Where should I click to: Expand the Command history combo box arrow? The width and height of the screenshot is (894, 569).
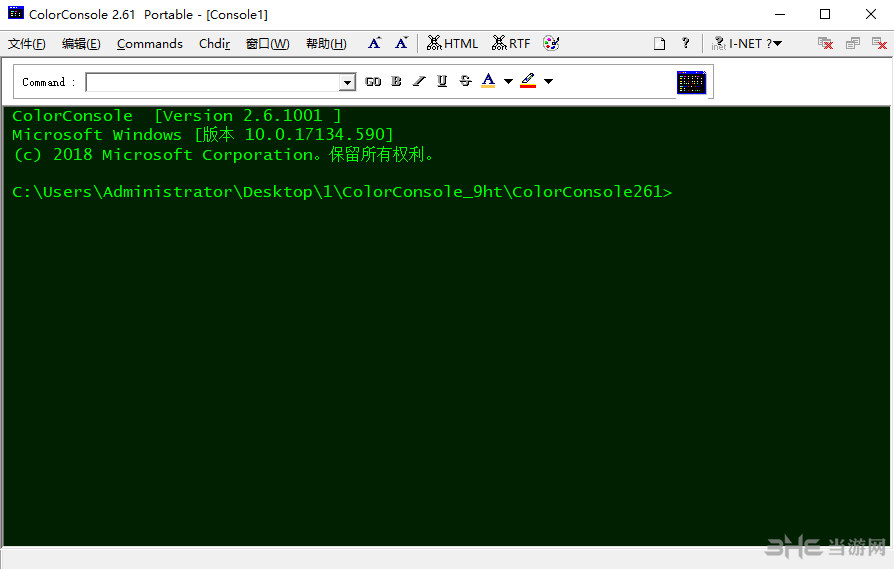(x=347, y=82)
